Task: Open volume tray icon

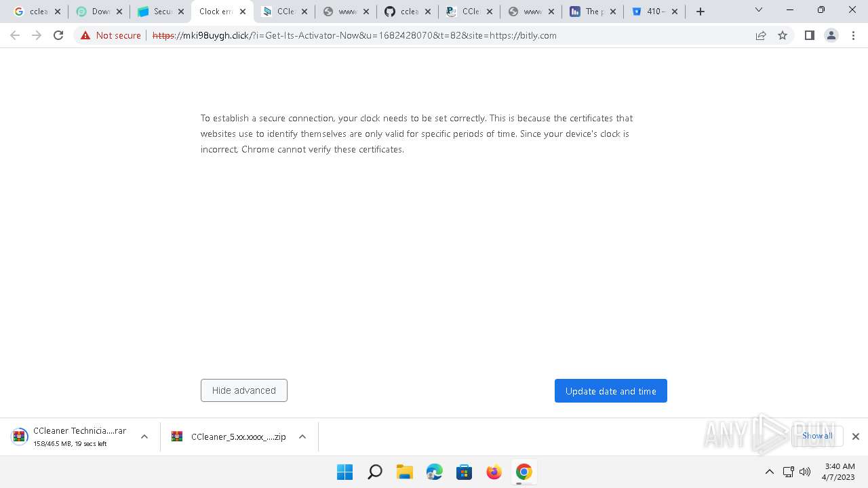Action: pyautogui.click(x=805, y=472)
